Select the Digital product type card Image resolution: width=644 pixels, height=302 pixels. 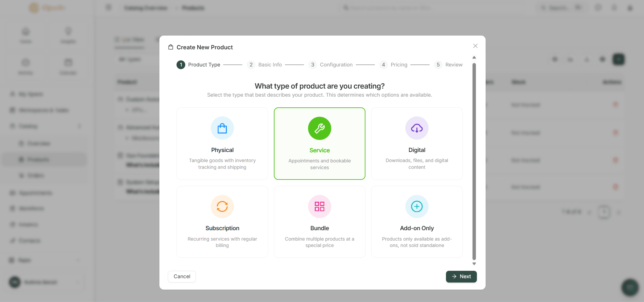click(x=416, y=144)
